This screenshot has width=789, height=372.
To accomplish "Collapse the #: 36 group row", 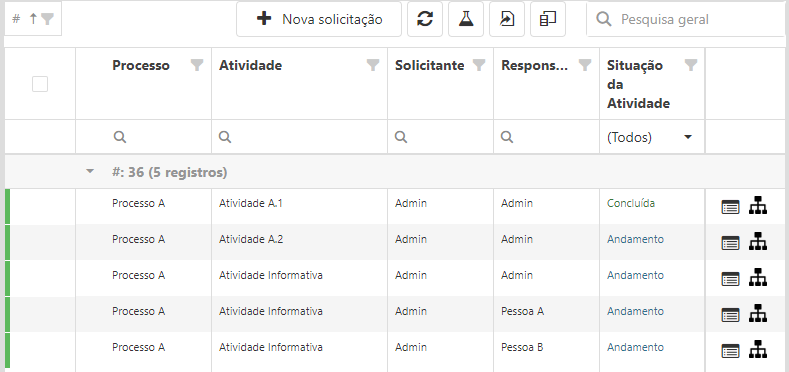I will 90,172.
